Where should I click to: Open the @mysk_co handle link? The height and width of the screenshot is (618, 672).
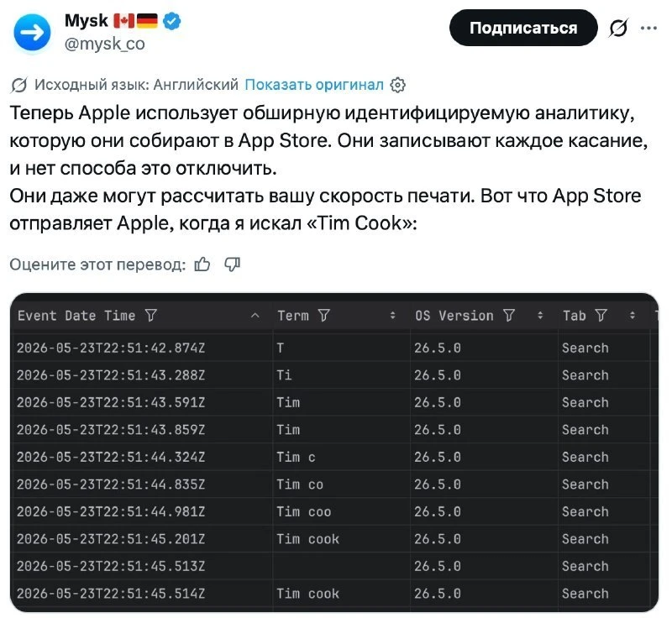point(104,44)
